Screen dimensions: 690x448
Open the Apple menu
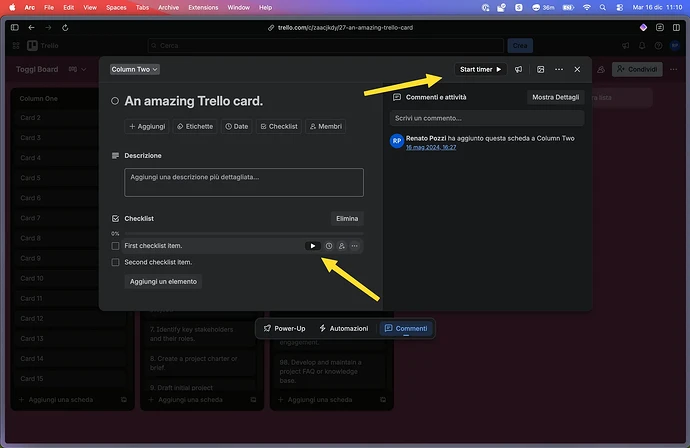pyautogui.click(x=12, y=7)
